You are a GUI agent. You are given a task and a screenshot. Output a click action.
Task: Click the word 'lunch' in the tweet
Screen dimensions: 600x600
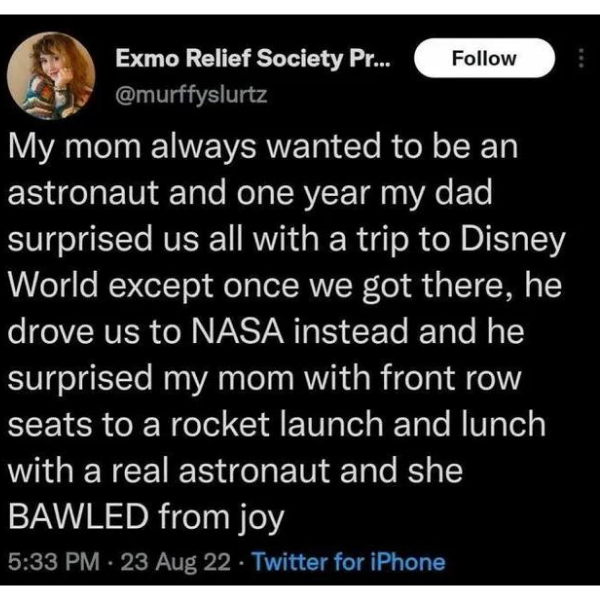tap(503, 424)
